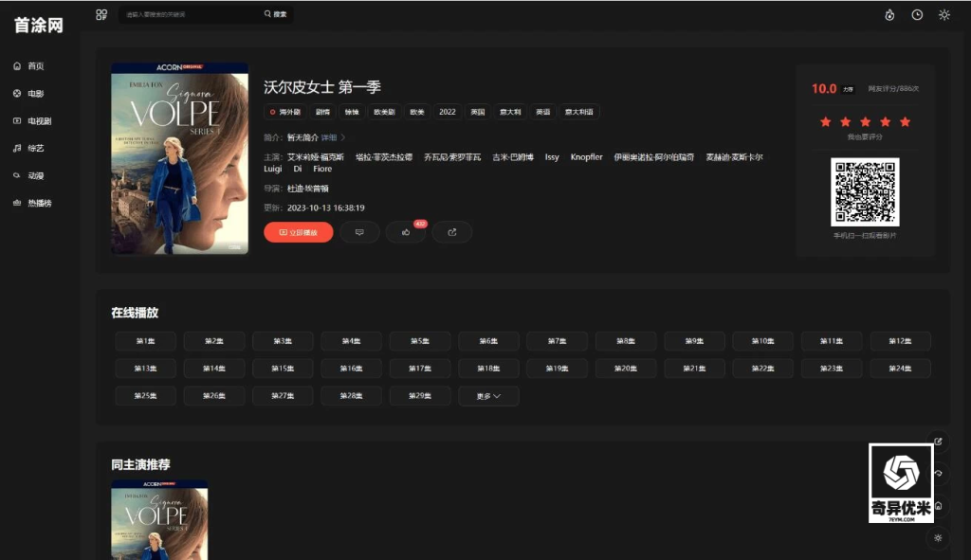Click floating settings gear icon at bottom right
Viewport: 971px width, 560px height.
click(938, 537)
